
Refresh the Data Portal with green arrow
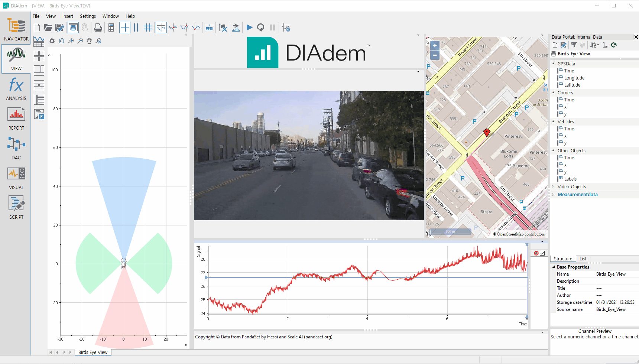614,45
